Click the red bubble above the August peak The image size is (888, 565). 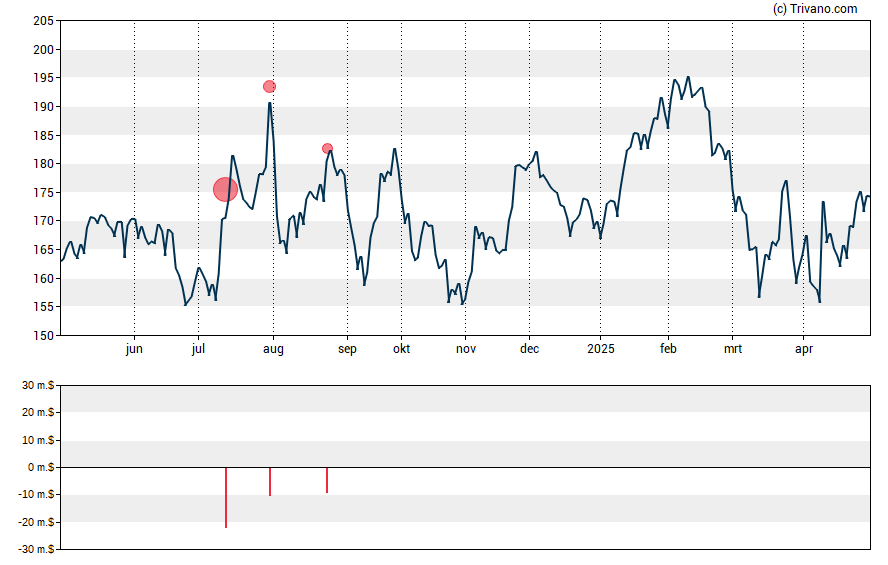point(270,87)
